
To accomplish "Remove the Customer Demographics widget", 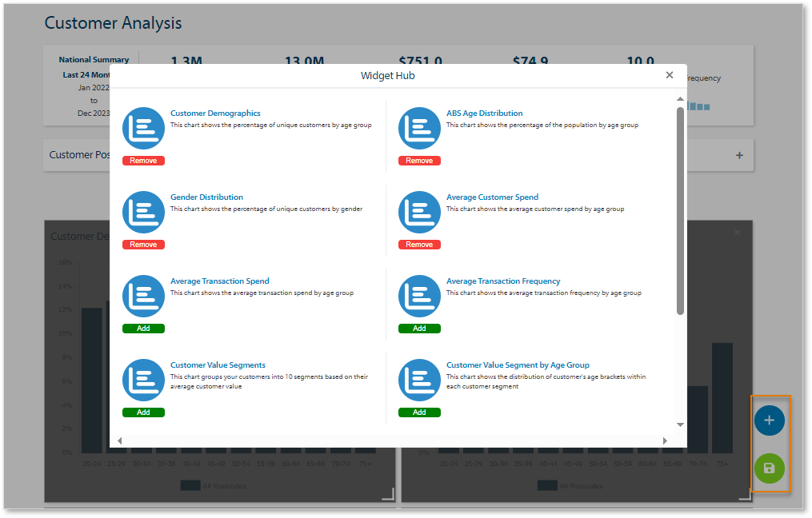I will (x=143, y=161).
